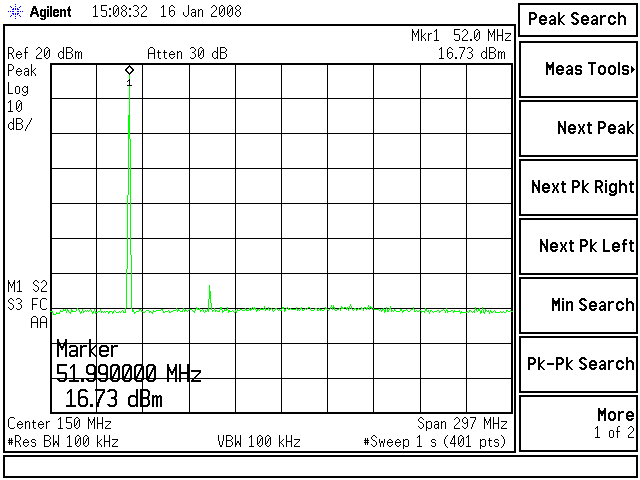Show more options with More 1 of 2
Image resolution: width=640 pixels, height=480 pixels.
pos(578,423)
